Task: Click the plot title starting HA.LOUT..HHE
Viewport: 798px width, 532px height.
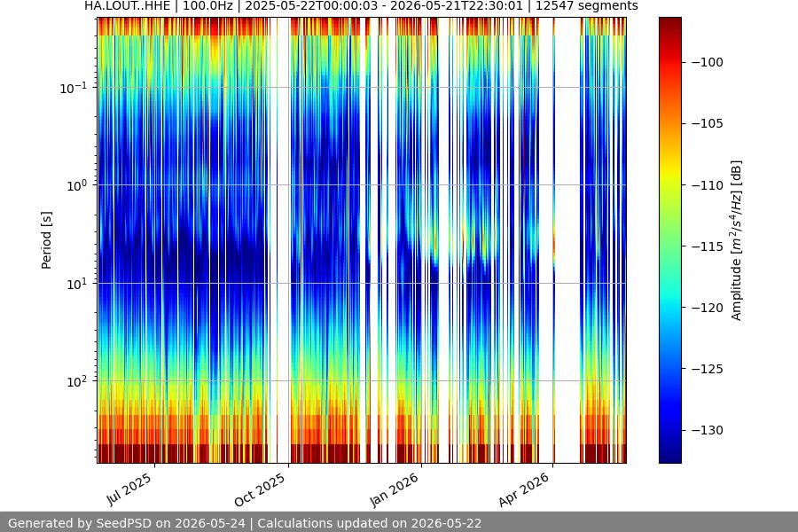Action: point(361,6)
